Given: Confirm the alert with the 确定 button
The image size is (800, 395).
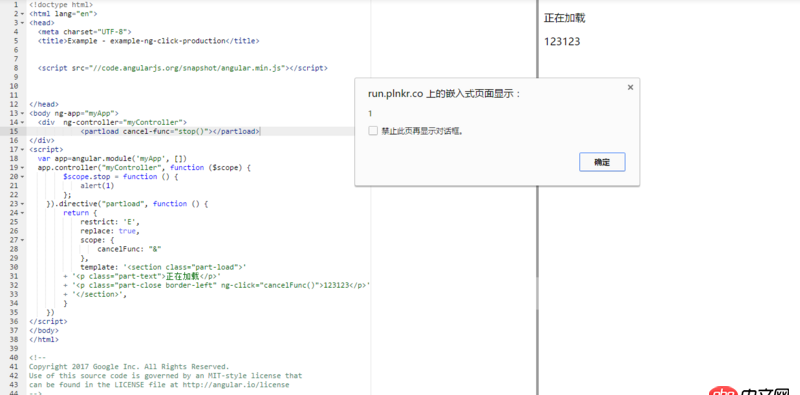Looking at the screenshot, I should pyautogui.click(x=602, y=162).
